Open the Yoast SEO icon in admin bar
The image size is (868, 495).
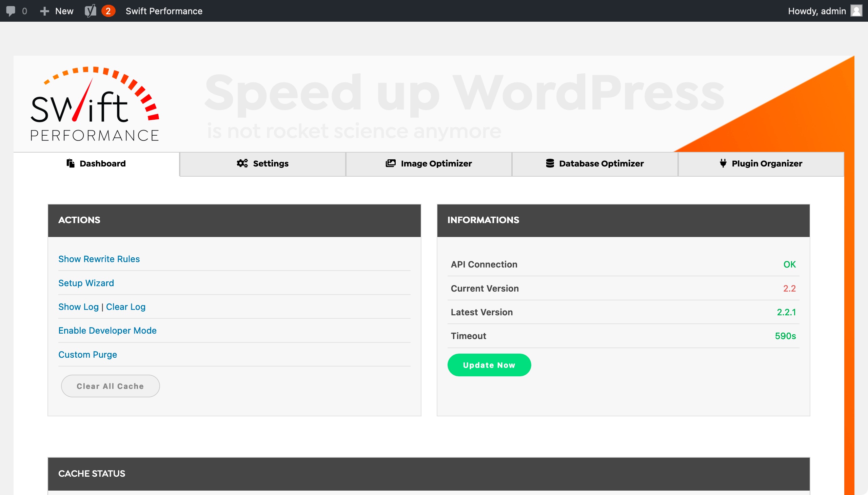coord(91,11)
